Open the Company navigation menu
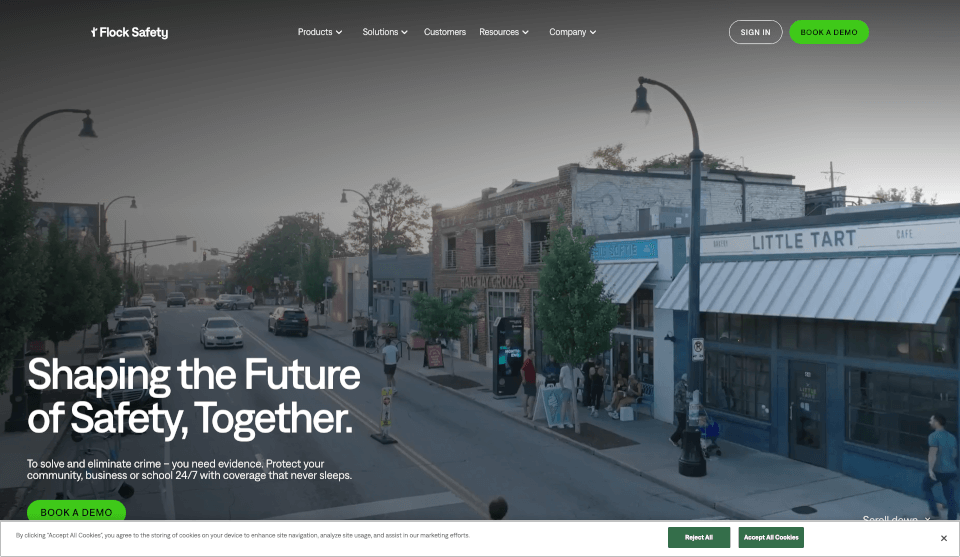The height and width of the screenshot is (557, 960). [x=572, y=32]
